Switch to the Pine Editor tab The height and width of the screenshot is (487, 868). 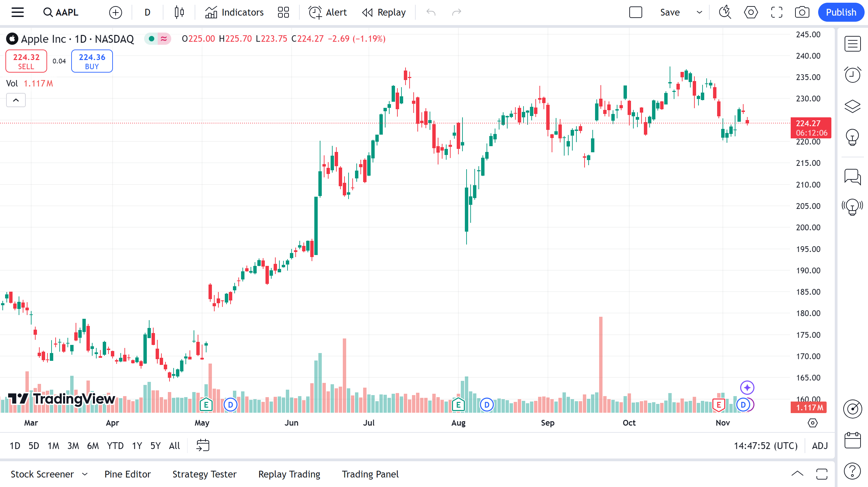click(x=127, y=474)
